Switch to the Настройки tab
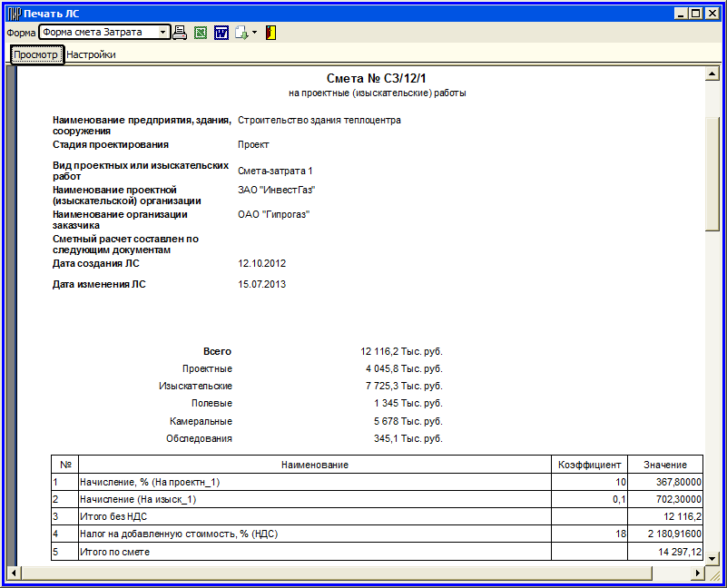727x588 pixels. click(x=91, y=54)
